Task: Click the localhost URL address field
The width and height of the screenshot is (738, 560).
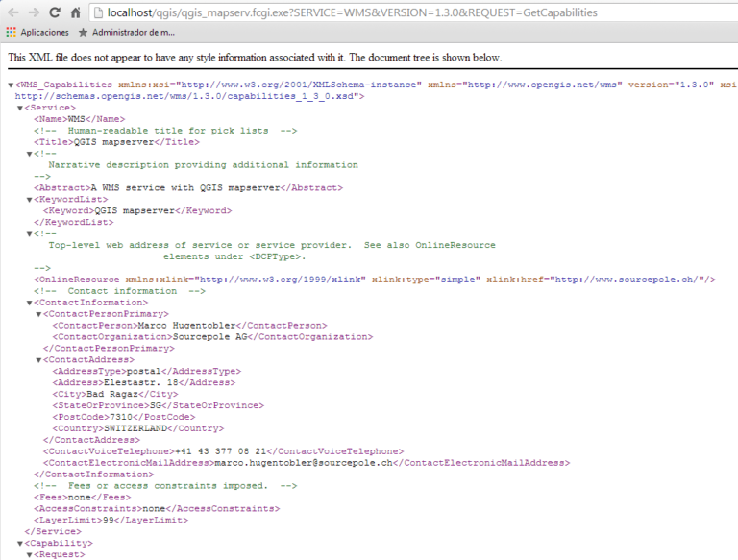Action: (384, 13)
